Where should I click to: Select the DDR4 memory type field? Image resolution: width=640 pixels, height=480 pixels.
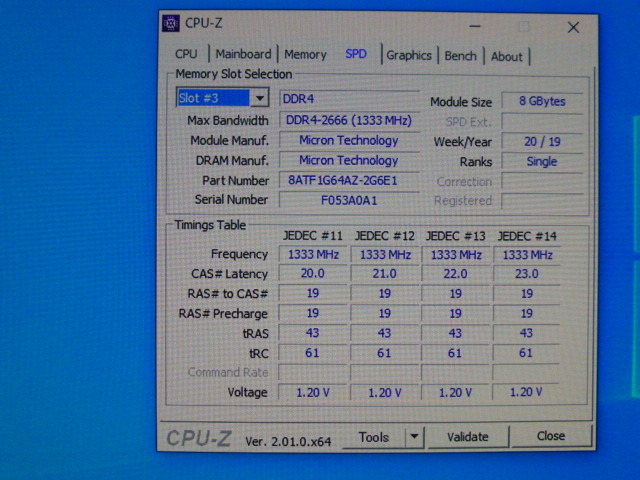click(349, 99)
